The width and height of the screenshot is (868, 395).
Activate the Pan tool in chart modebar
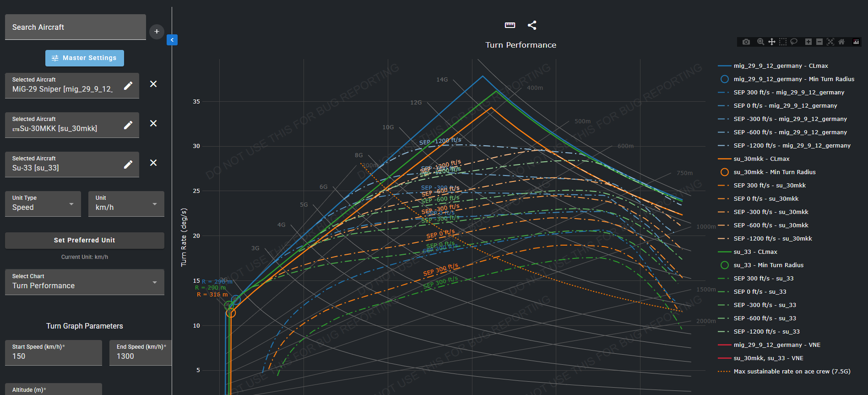(x=772, y=42)
